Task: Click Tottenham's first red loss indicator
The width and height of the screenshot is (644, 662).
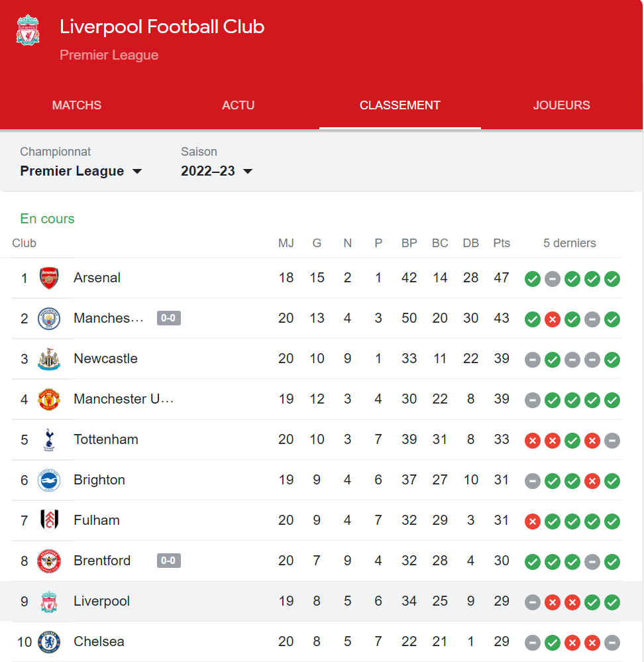Action: pyautogui.click(x=533, y=441)
